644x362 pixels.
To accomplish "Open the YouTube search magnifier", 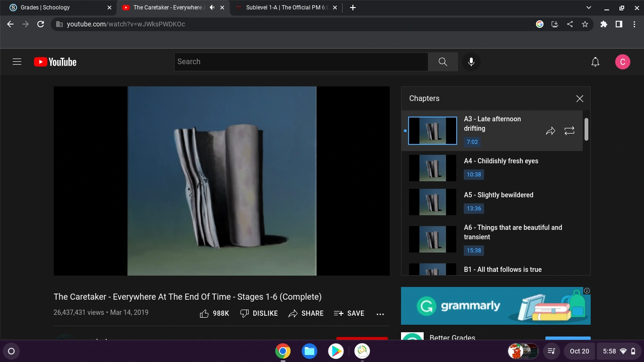I will click(442, 61).
